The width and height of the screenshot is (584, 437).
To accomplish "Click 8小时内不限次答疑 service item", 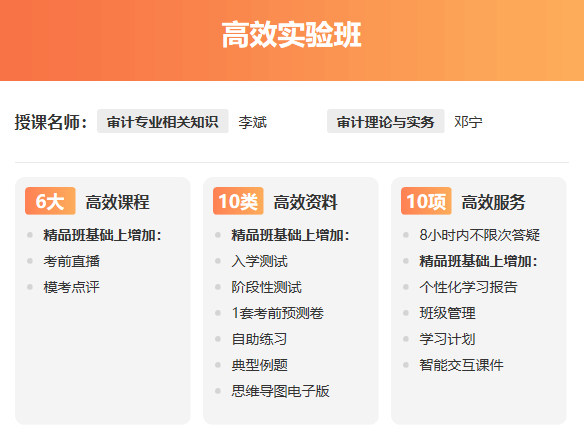I will (480, 235).
